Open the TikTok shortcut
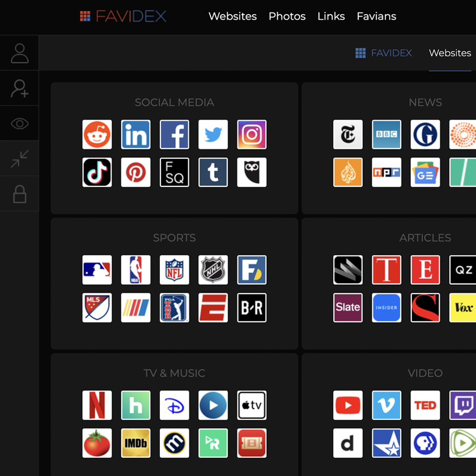The image size is (476, 476). [x=97, y=172]
